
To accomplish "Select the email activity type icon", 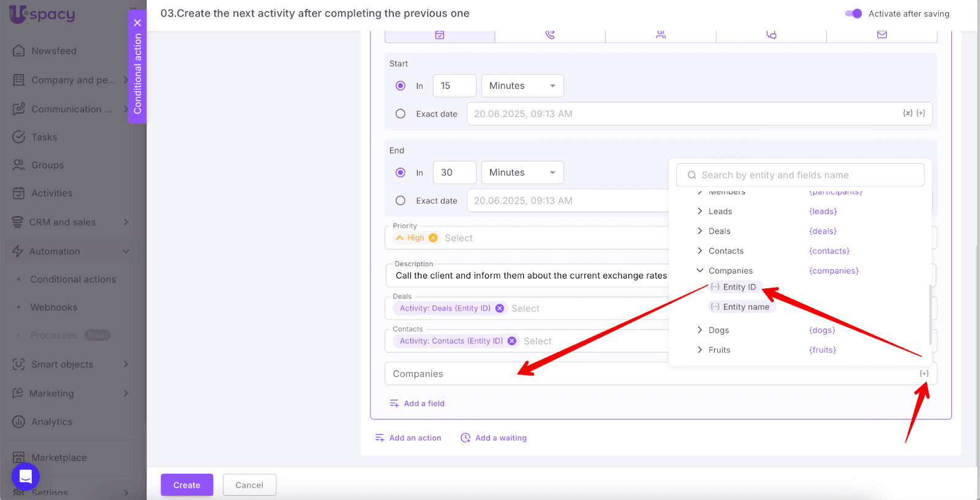I will click(881, 35).
